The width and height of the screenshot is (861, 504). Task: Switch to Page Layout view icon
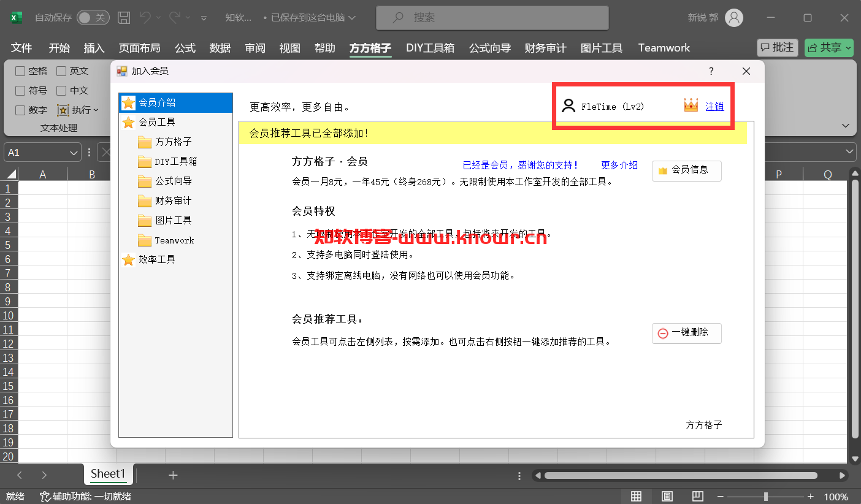[667, 496]
